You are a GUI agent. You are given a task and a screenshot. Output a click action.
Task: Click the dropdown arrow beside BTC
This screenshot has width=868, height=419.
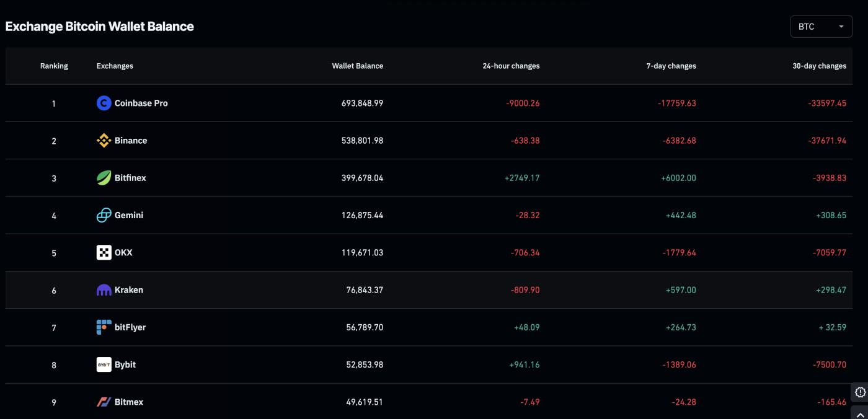(841, 27)
